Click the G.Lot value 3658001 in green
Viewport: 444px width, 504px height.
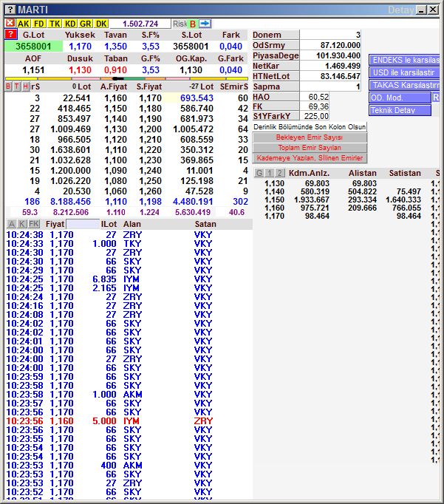click(x=33, y=47)
